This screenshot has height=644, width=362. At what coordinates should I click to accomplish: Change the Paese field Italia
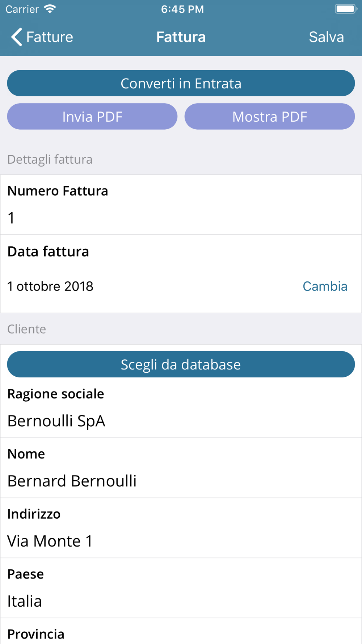click(181, 601)
